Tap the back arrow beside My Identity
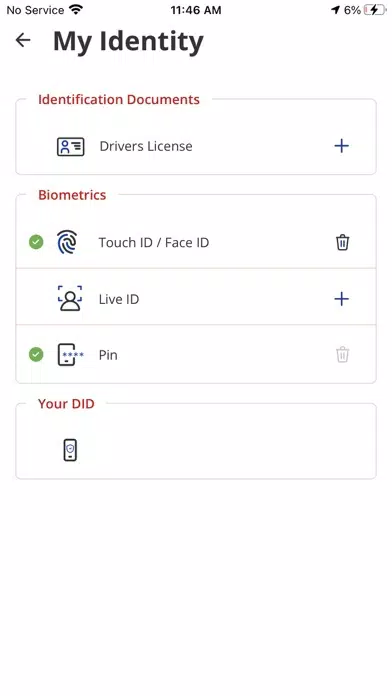The height and width of the screenshot is (696, 392). pos(23,40)
